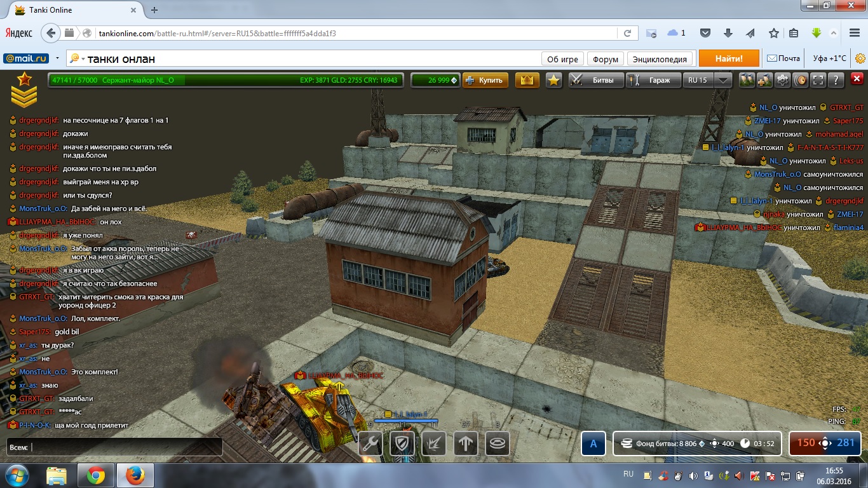Open the search engine selector dropdown
Screen dimensions: 868x488
76,58
